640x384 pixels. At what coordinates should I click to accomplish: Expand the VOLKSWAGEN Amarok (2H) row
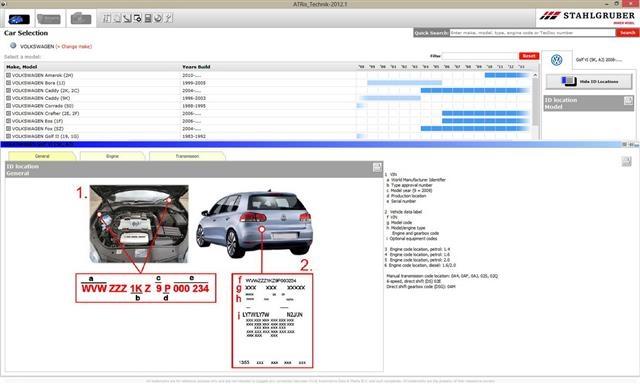[x=8, y=75]
